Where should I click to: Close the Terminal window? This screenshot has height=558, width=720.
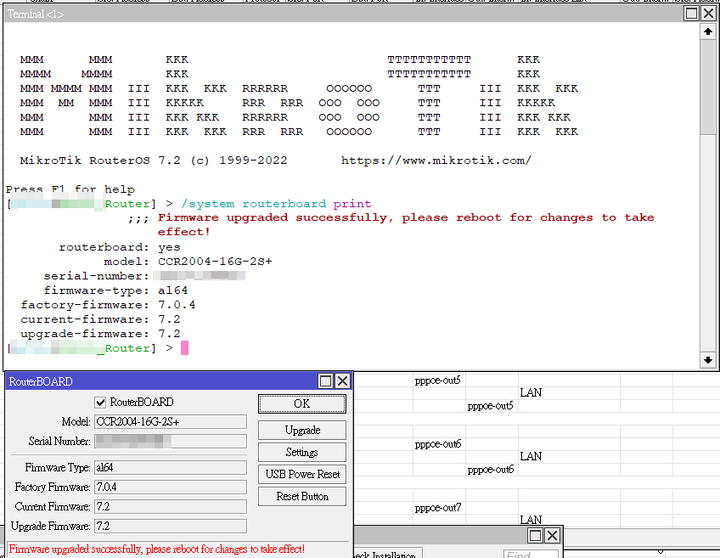(709, 13)
